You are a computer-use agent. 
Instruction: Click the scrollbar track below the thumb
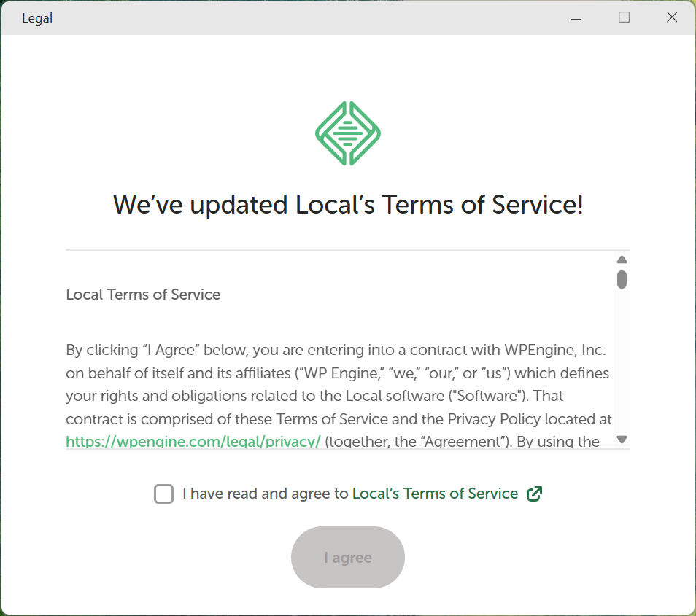coord(622,364)
